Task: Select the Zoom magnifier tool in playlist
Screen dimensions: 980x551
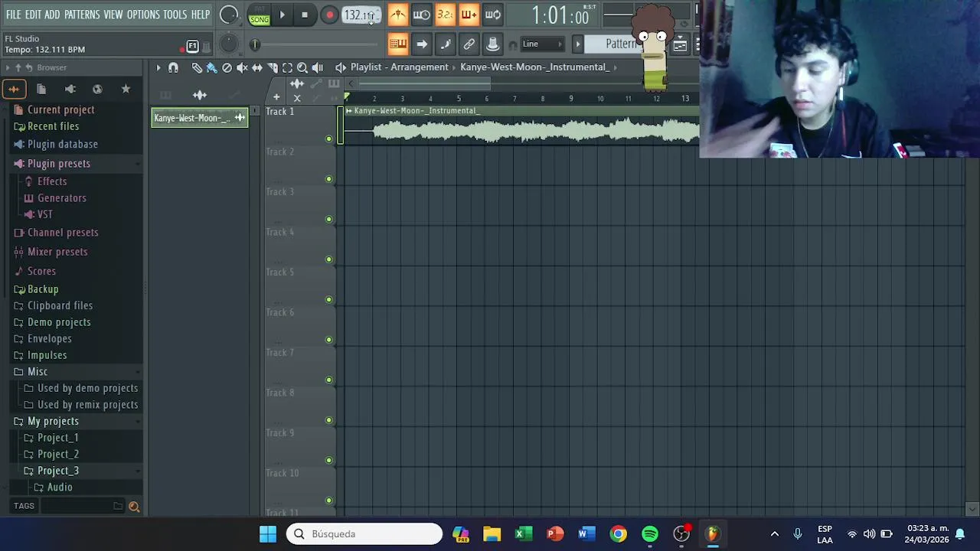Action: pyautogui.click(x=302, y=67)
